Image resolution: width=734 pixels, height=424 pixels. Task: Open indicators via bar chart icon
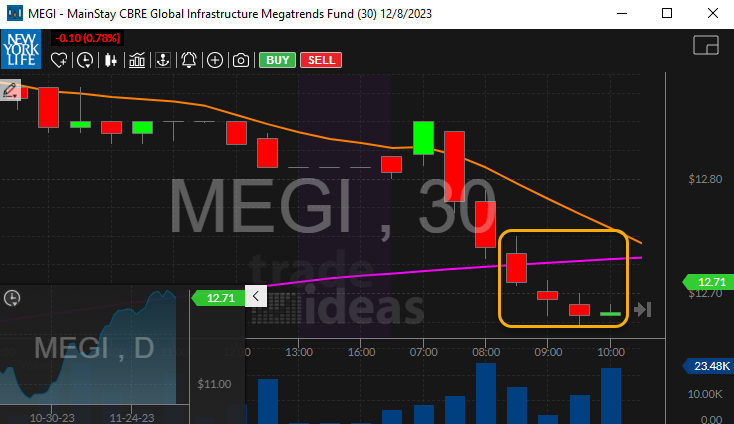pos(137,60)
